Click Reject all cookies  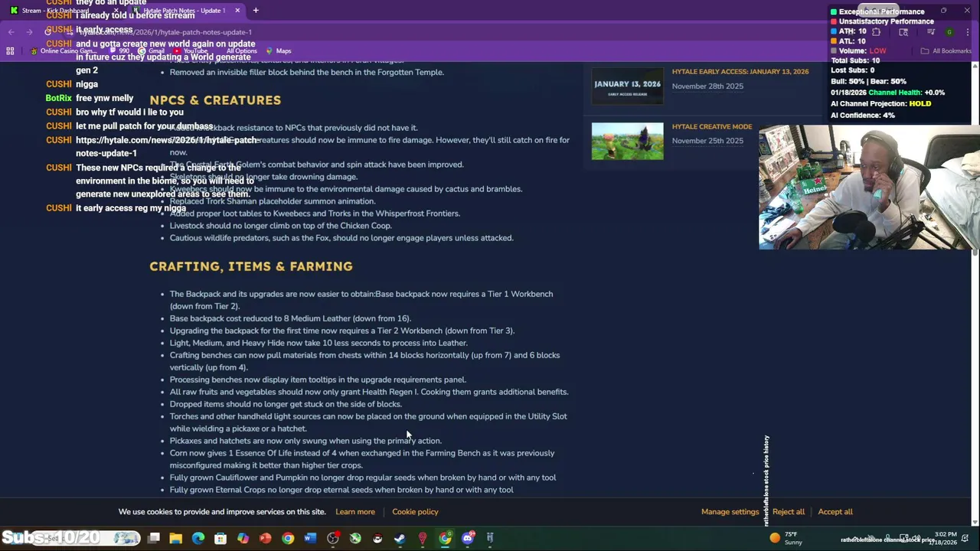(789, 512)
